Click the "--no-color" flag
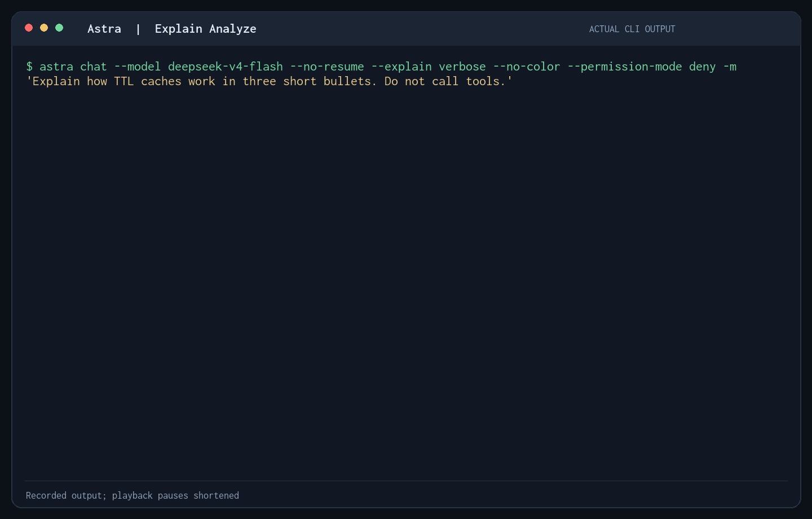The width and height of the screenshot is (812, 519). pyautogui.click(x=527, y=67)
